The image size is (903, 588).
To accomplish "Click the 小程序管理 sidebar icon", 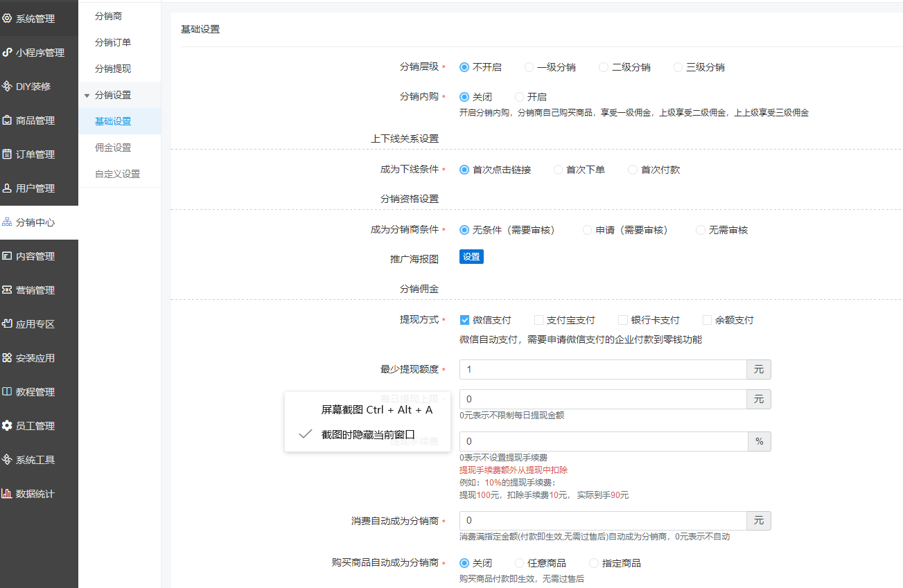I will pos(7,53).
